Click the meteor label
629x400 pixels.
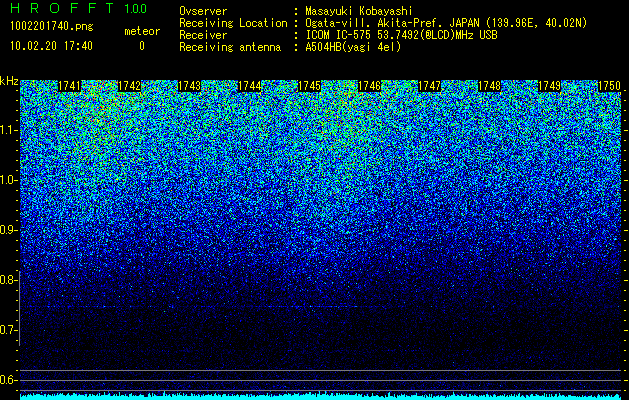pos(142,31)
